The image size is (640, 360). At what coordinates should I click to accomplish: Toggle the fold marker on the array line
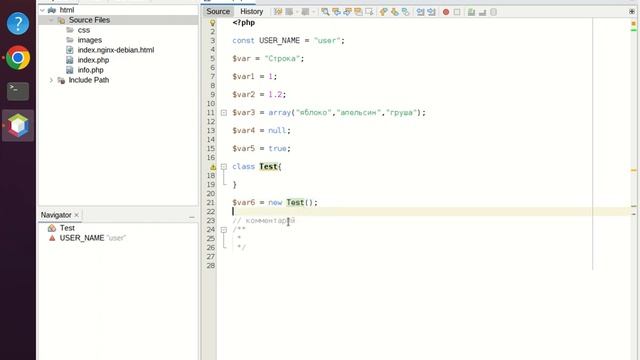(224, 113)
